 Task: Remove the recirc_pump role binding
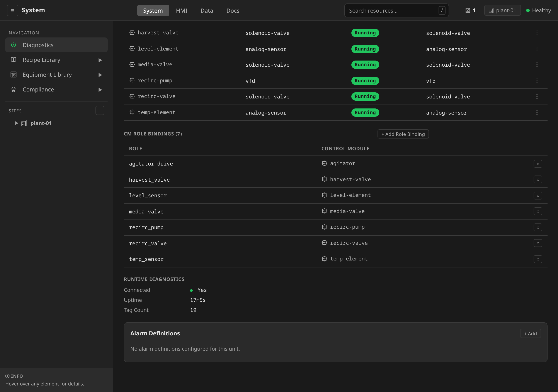[x=538, y=228]
